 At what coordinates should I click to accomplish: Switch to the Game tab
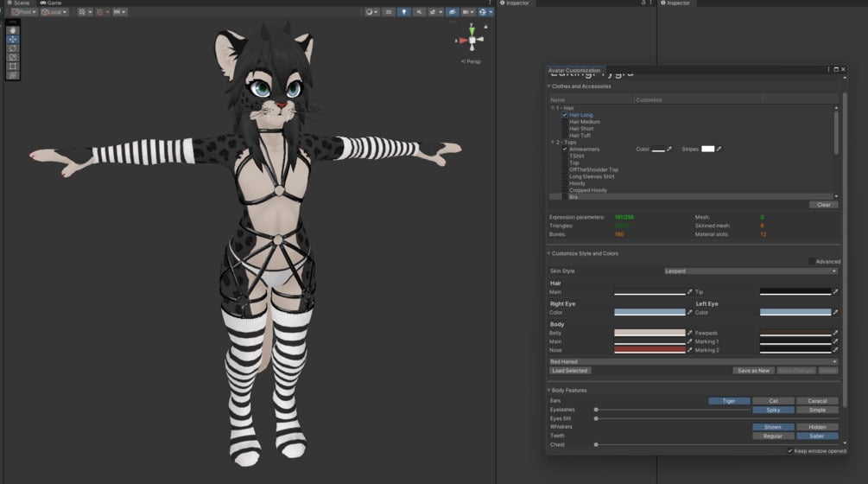[x=51, y=3]
